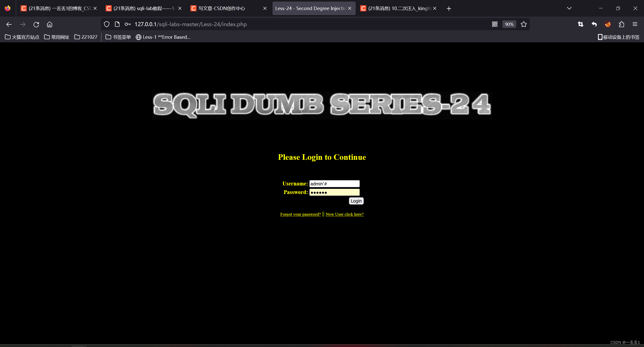Expand the 书签菜单 bookmarks folder
Image resolution: width=644 pixels, height=347 pixels.
point(118,37)
